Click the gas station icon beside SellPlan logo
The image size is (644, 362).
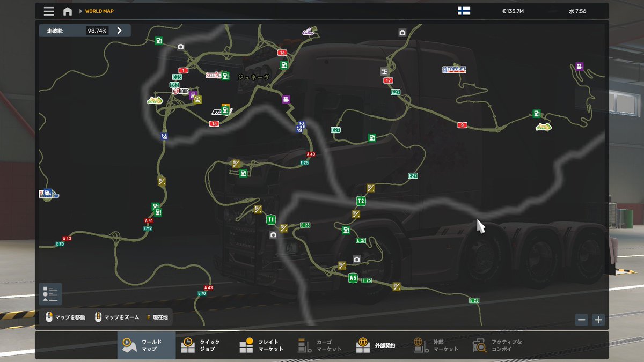(x=225, y=76)
